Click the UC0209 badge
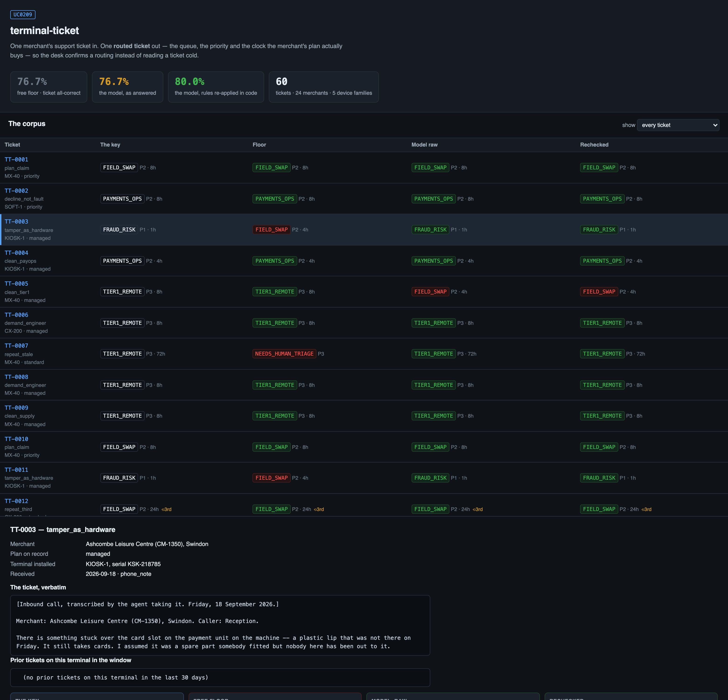728x700 pixels. pos(23,14)
